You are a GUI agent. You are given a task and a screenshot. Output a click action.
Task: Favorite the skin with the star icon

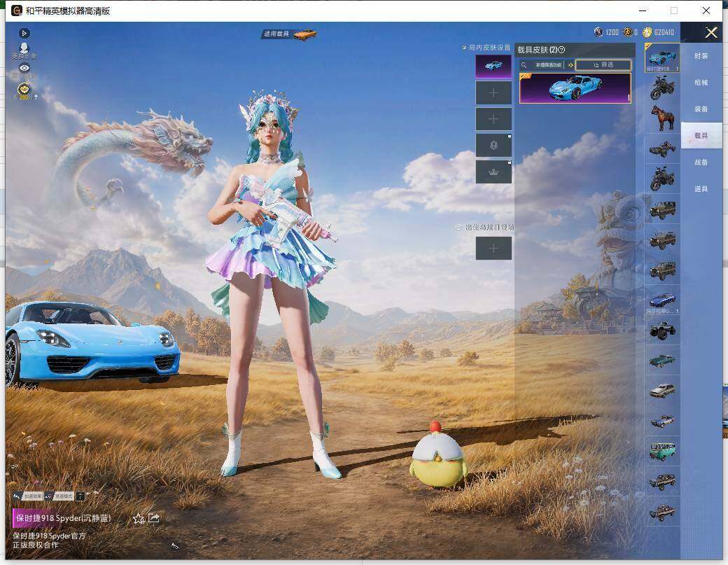point(139,518)
